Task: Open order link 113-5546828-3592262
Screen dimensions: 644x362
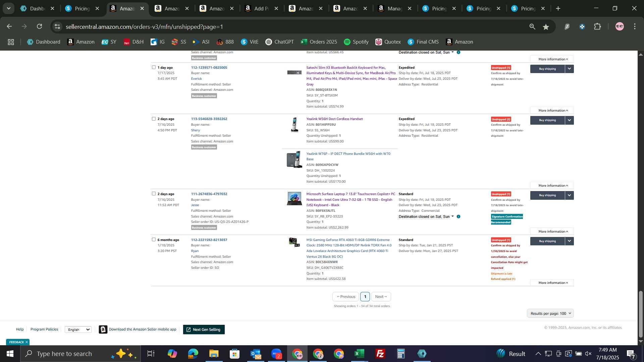Action: [x=209, y=119]
